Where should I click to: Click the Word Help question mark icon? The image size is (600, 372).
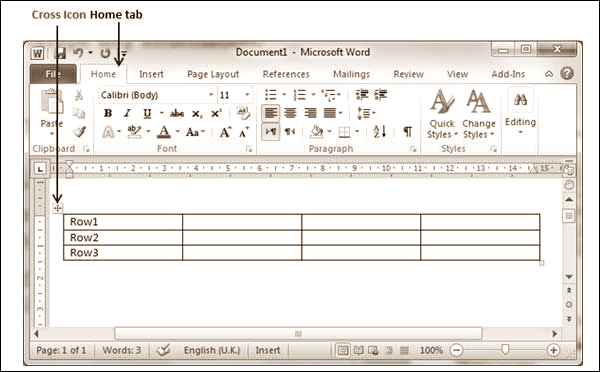tap(567, 73)
